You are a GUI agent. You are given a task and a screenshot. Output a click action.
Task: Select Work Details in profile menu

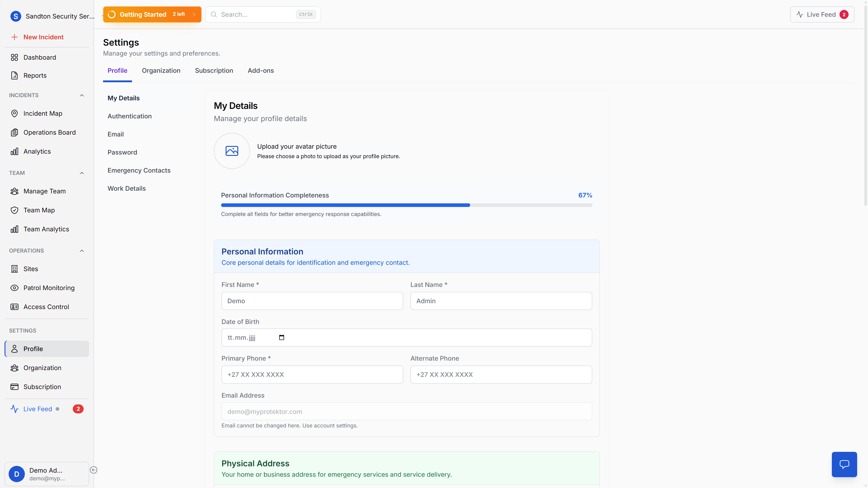[x=127, y=189]
